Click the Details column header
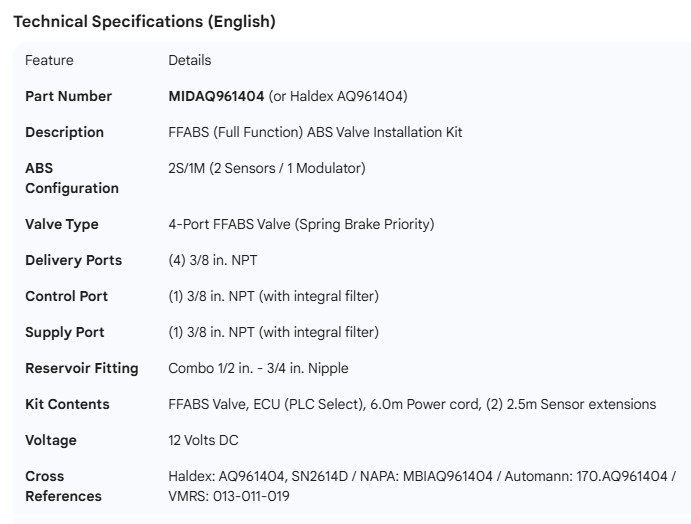The image size is (691, 524). coord(190,60)
